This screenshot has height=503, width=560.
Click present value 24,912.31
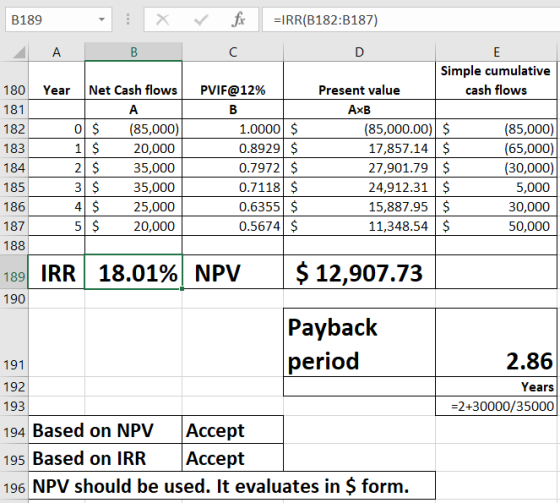pyautogui.click(x=359, y=187)
